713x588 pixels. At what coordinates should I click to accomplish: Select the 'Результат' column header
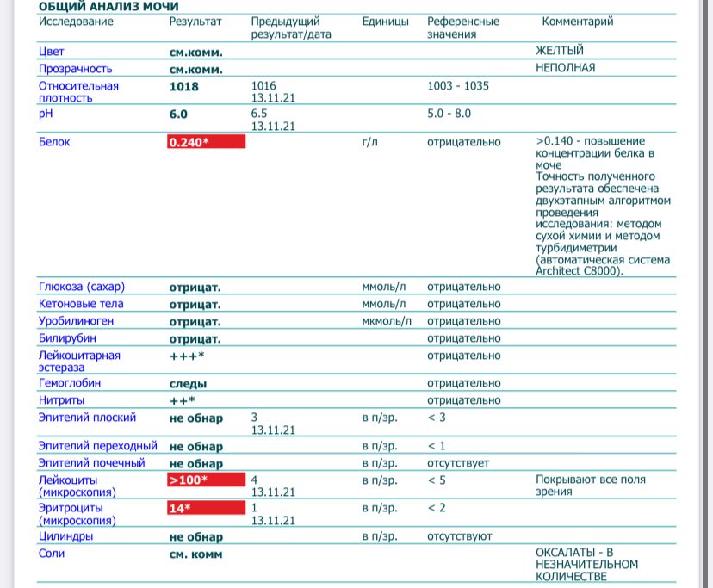(195, 22)
